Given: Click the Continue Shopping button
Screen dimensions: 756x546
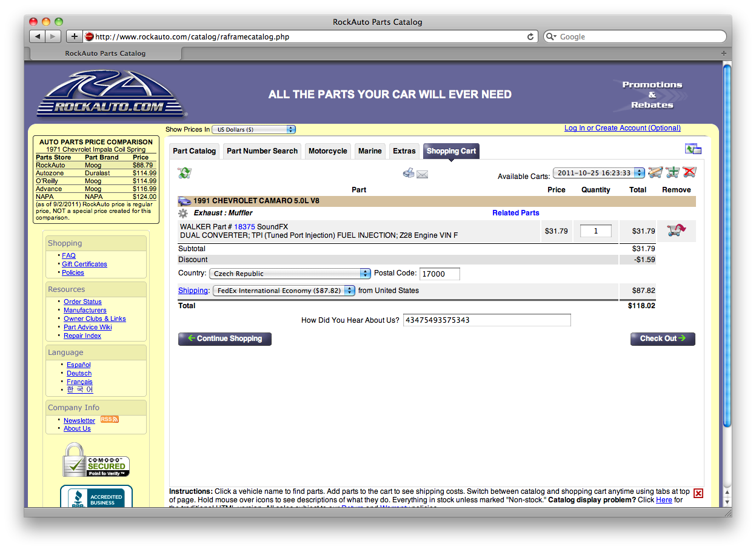Looking at the screenshot, I should 225,339.
